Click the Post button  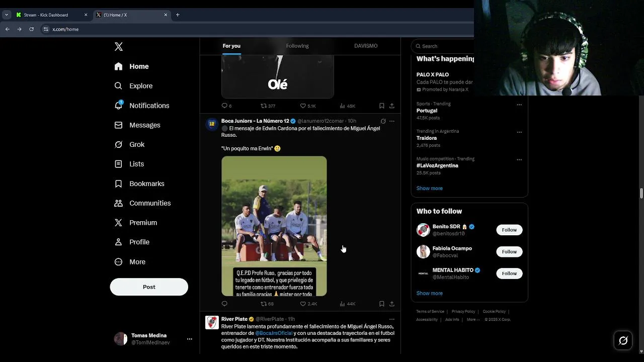149,287
